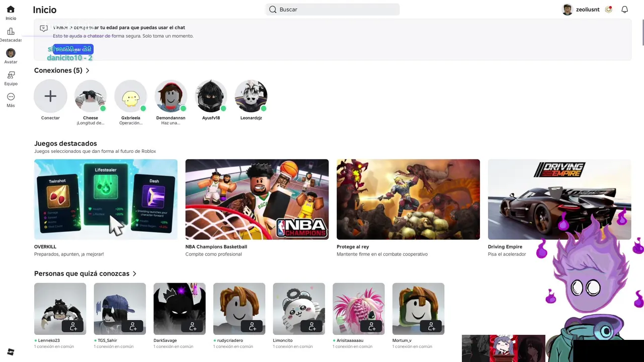Open the Más options icon in sidebar

click(11, 97)
